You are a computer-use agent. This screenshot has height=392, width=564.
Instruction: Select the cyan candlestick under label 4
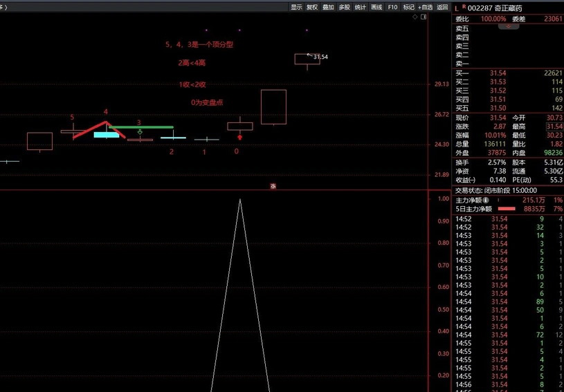[x=106, y=135]
